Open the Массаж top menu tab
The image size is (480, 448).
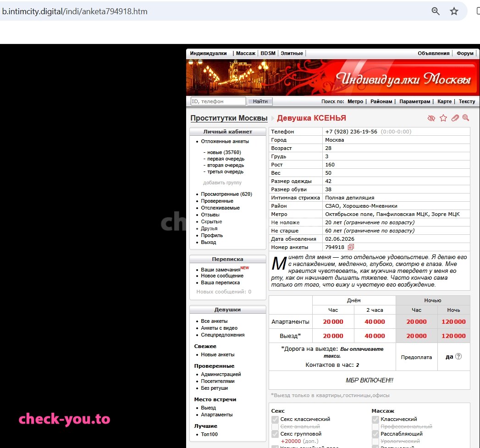tap(246, 53)
